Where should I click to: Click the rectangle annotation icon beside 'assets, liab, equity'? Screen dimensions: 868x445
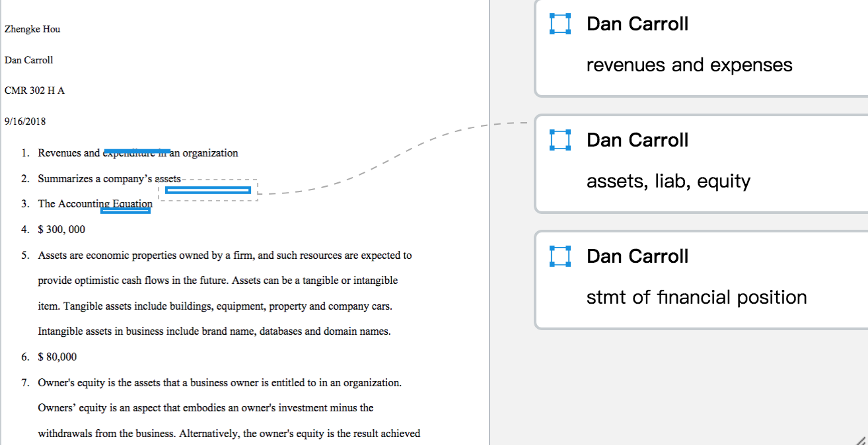[x=560, y=140]
